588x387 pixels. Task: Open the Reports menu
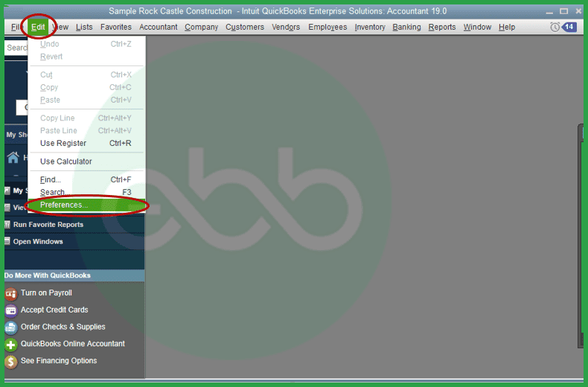coord(442,27)
